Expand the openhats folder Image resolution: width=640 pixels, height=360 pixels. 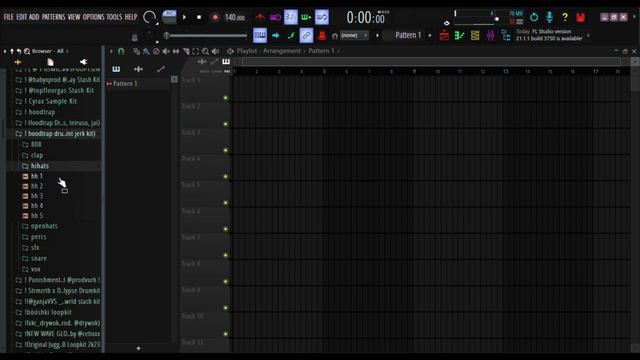click(x=44, y=226)
